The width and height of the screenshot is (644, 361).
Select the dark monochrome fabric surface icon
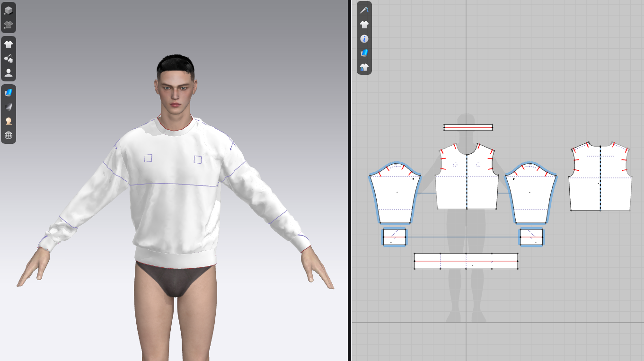(x=9, y=107)
